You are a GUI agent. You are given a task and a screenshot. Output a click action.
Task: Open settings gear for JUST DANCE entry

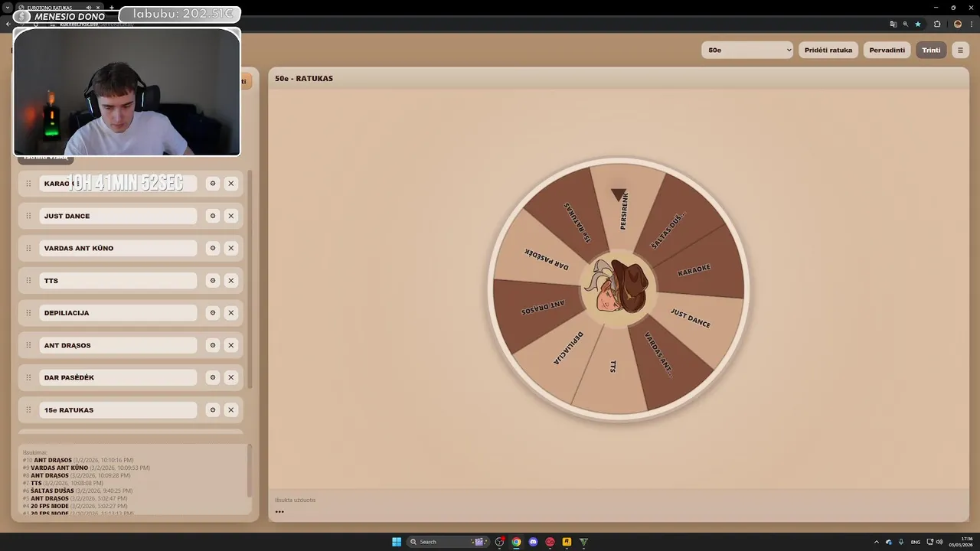tap(213, 216)
